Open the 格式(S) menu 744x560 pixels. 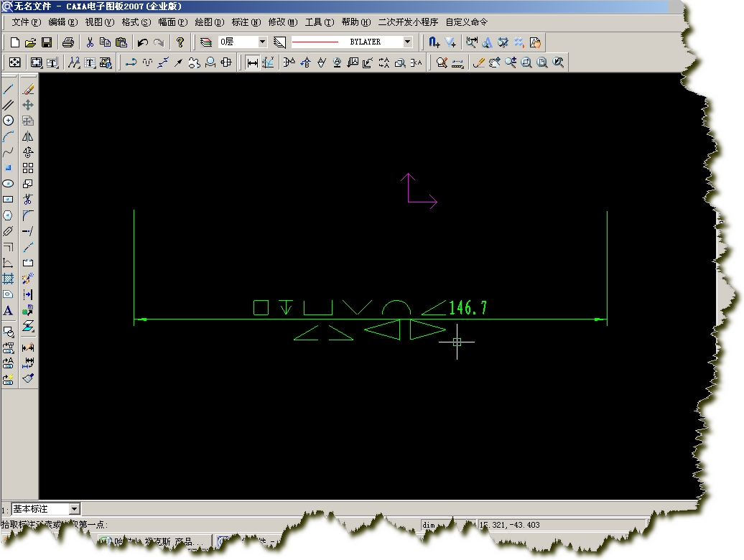tap(136, 22)
